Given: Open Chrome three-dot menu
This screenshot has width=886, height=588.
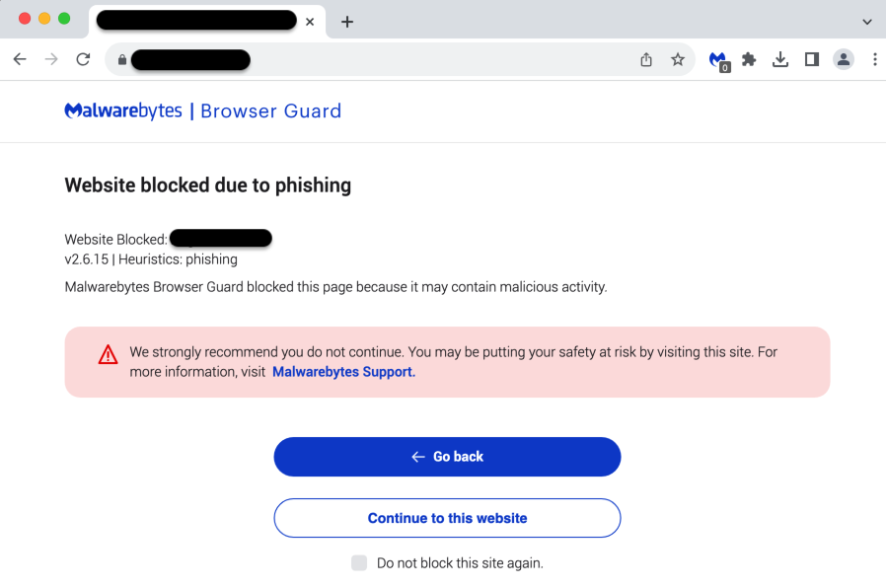Looking at the screenshot, I should click(875, 59).
